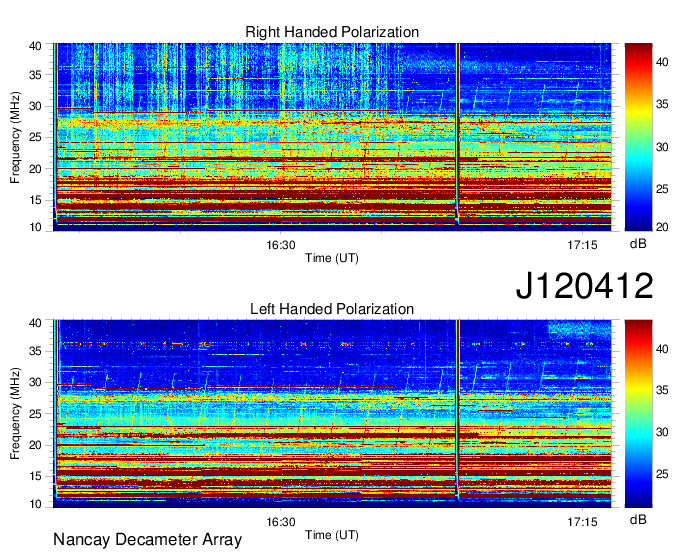Click the 40 dB value on lower colorbar

(x=662, y=349)
